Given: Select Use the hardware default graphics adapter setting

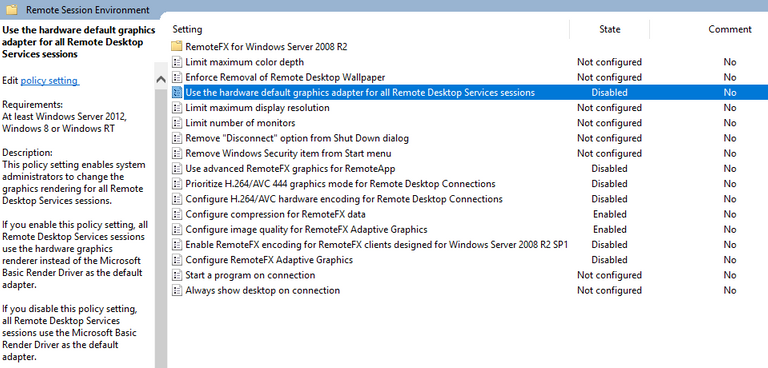Looking at the screenshot, I should (x=360, y=93).
